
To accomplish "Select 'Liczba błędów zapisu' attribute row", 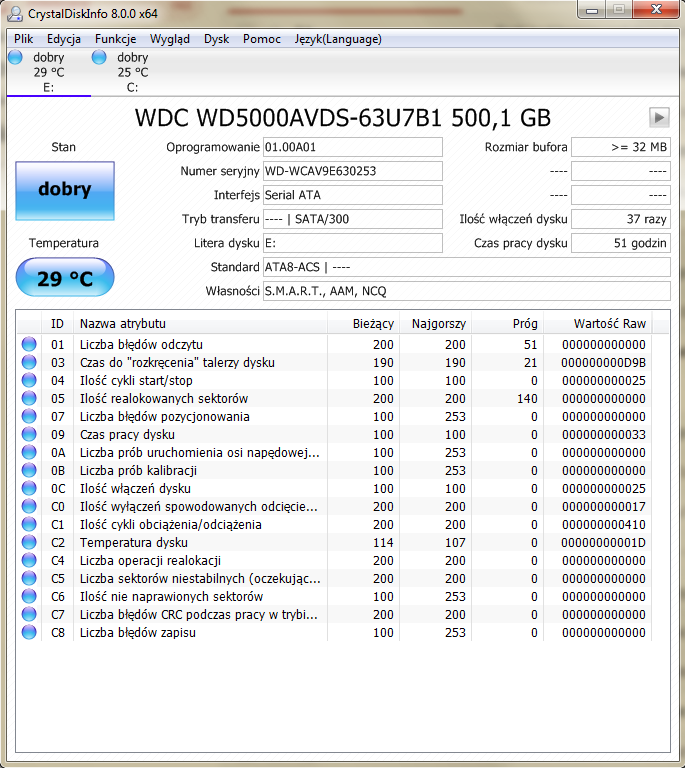I will (334, 632).
